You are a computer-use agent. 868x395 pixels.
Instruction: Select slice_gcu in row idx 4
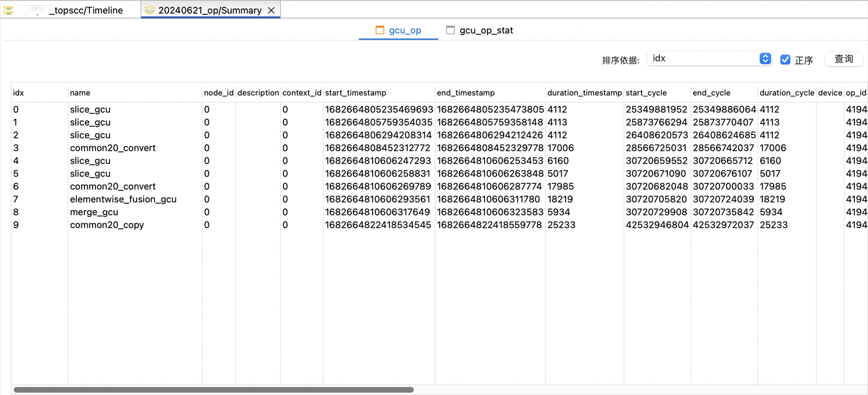[x=91, y=161]
